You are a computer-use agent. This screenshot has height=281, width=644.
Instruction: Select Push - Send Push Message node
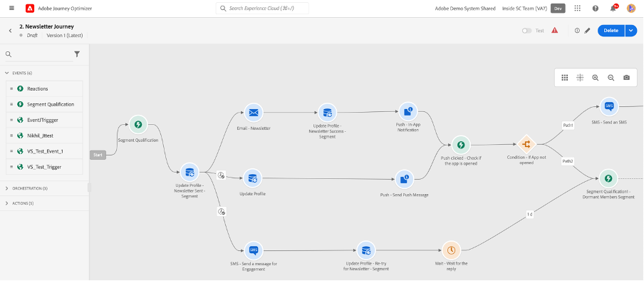[x=405, y=179]
